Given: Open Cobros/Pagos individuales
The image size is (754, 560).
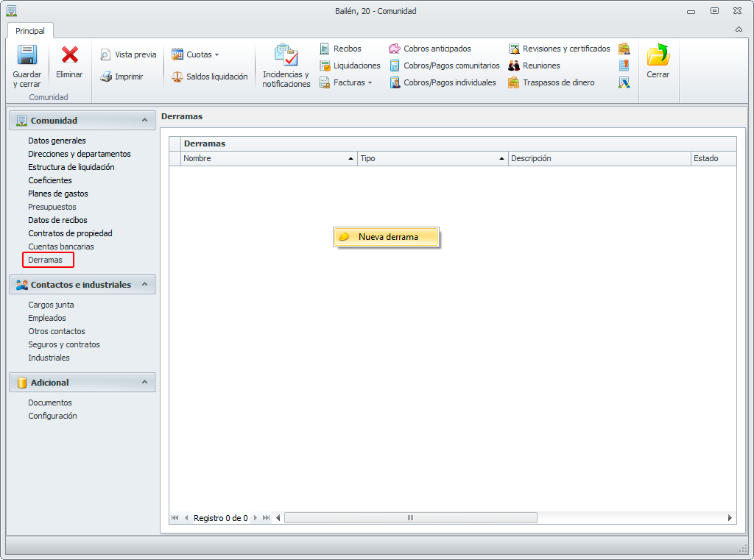Looking at the screenshot, I should point(443,82).
